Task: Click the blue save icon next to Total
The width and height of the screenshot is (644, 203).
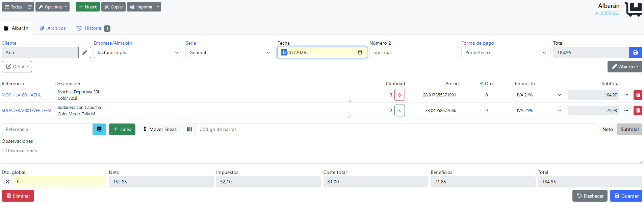Action: [635, 52]
